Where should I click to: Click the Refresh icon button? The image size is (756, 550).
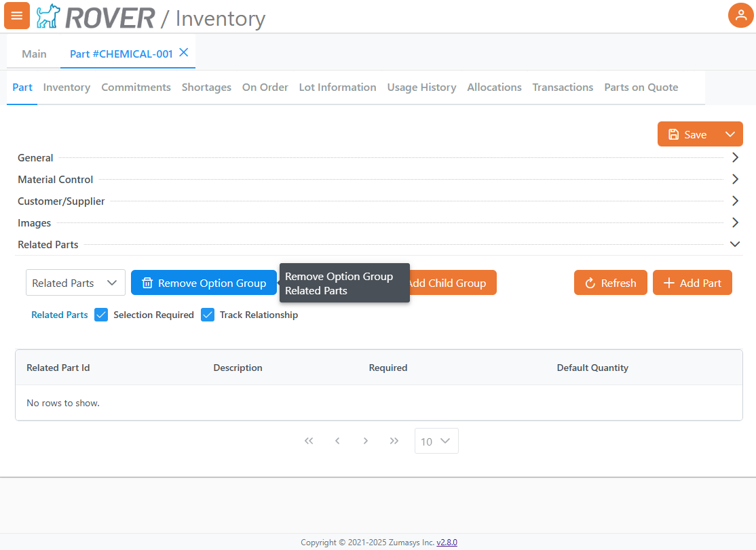point(592,283)
